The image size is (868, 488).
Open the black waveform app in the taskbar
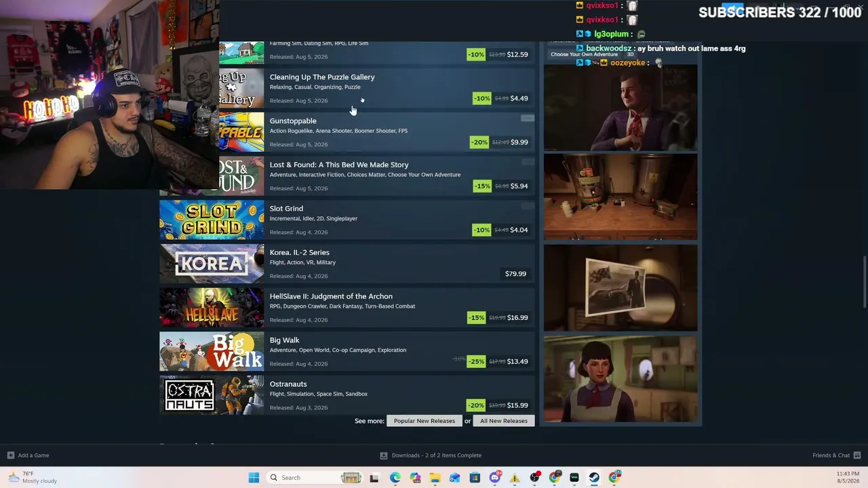[574, 478]
